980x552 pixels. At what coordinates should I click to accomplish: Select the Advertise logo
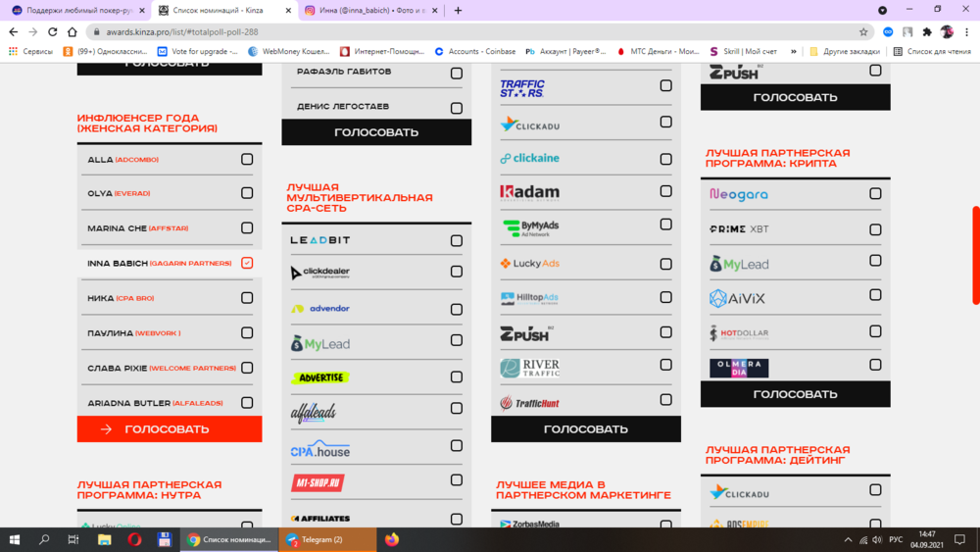point(320,377)
